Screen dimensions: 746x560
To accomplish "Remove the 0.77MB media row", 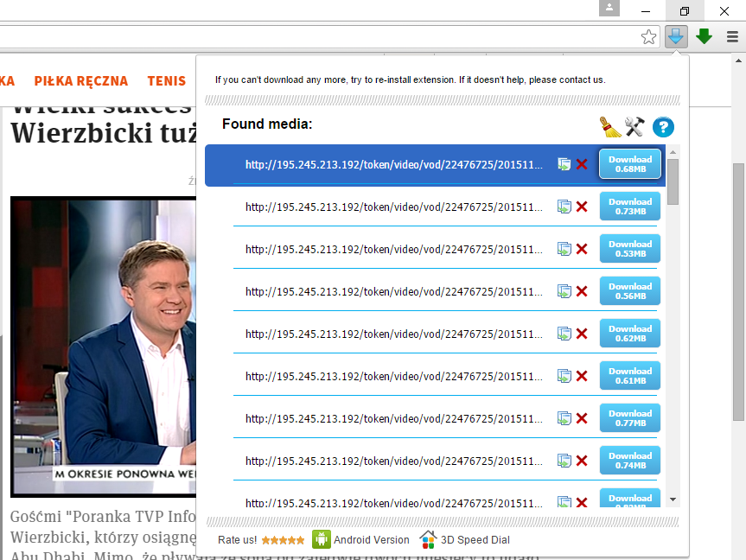I will (x=582, y=418).
